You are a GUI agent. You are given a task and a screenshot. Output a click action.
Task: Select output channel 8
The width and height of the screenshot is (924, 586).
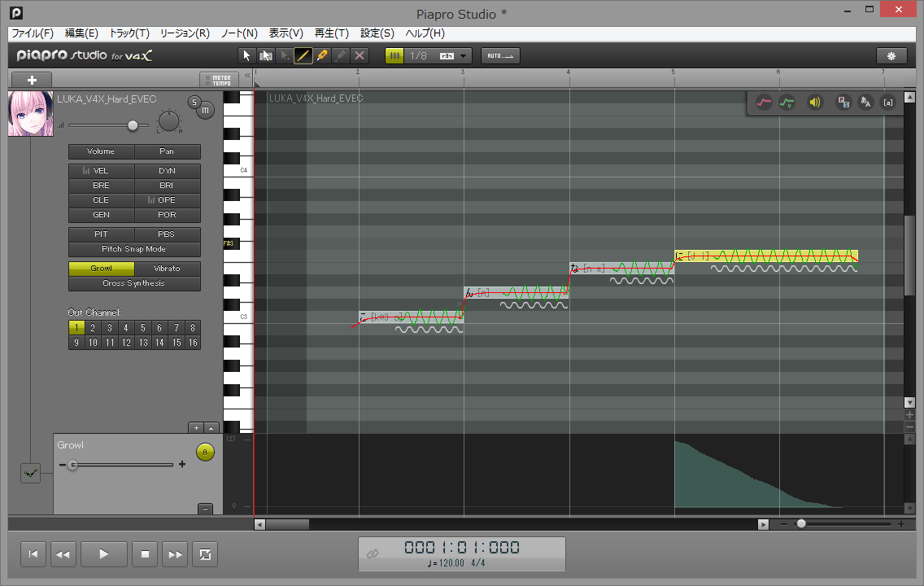tap(193, 328)
